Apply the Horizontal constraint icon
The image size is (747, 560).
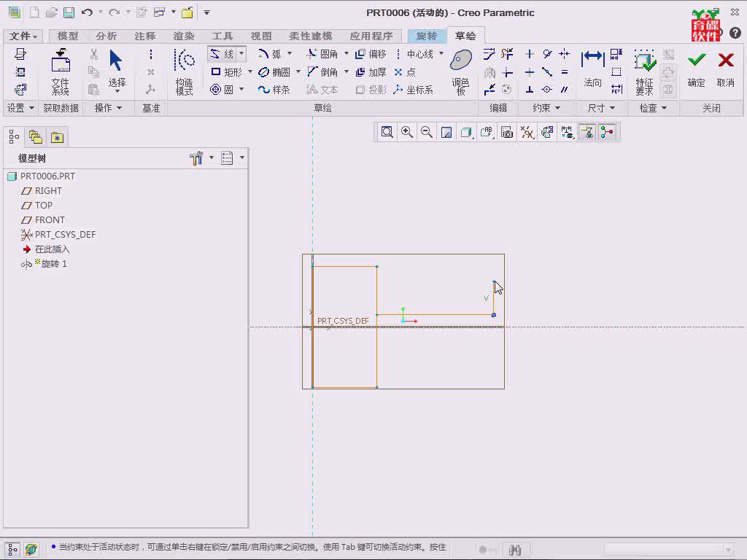pos(530,72)
